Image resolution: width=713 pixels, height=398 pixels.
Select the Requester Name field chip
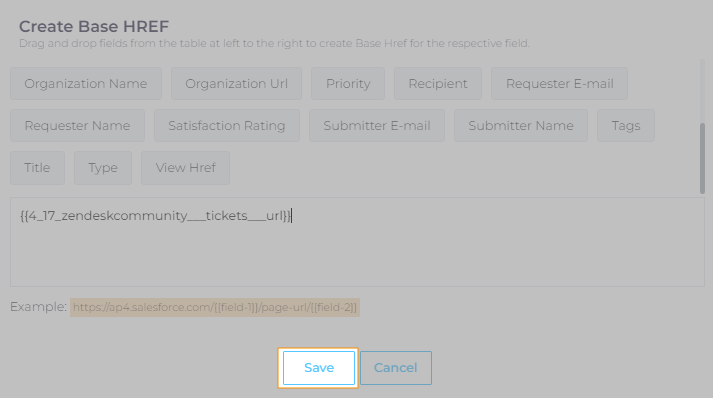(x=77, y=126)
